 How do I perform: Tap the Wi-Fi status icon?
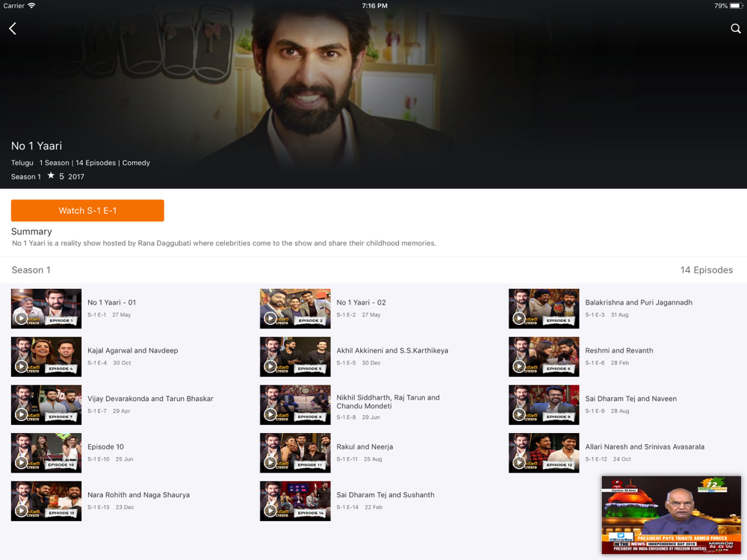31,6
